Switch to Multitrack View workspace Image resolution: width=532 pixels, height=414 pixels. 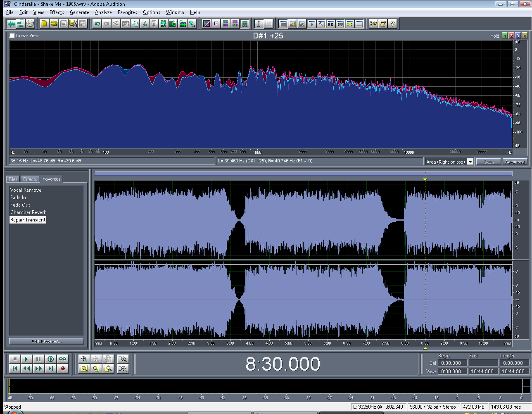[20, 24]
